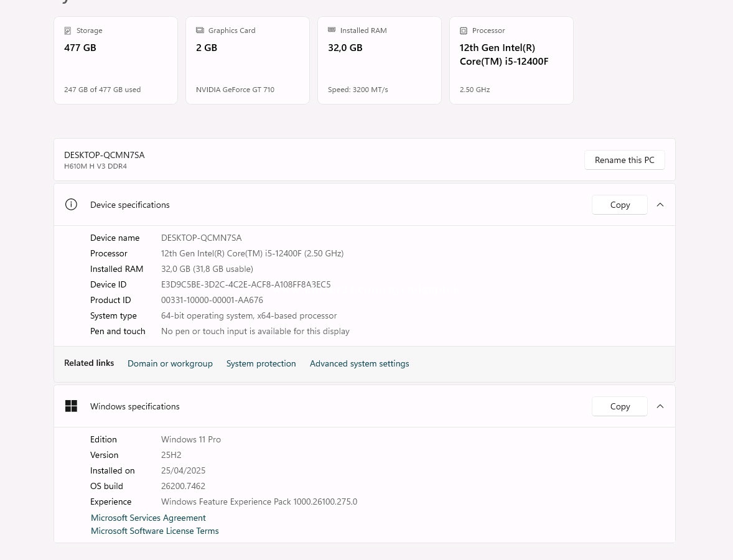Open Microsoft Services Agreement link
Screen dimensions: 733x560
coord(148,518)
